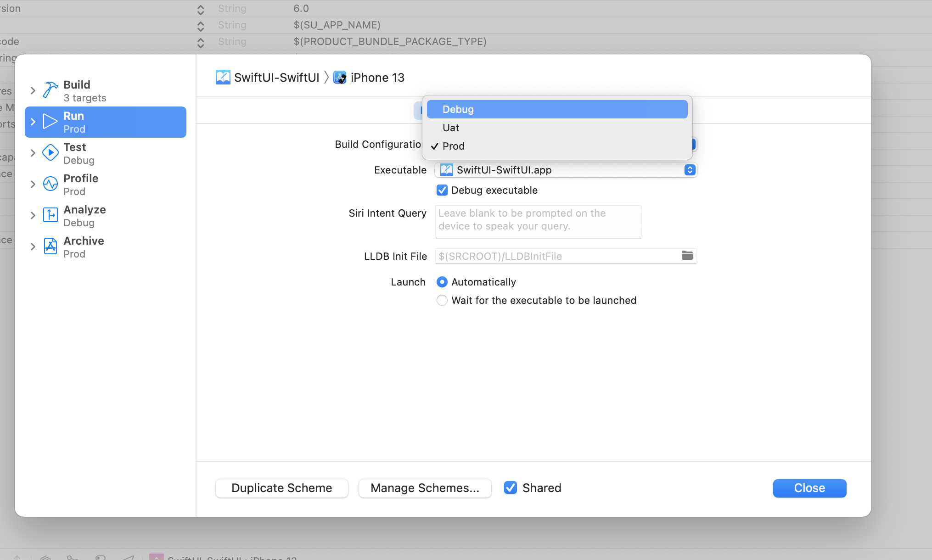932x560 pixels.
Task: Expand the Archive action disclosure arrow
Action: pyautogui.click(x=33, y=246)
